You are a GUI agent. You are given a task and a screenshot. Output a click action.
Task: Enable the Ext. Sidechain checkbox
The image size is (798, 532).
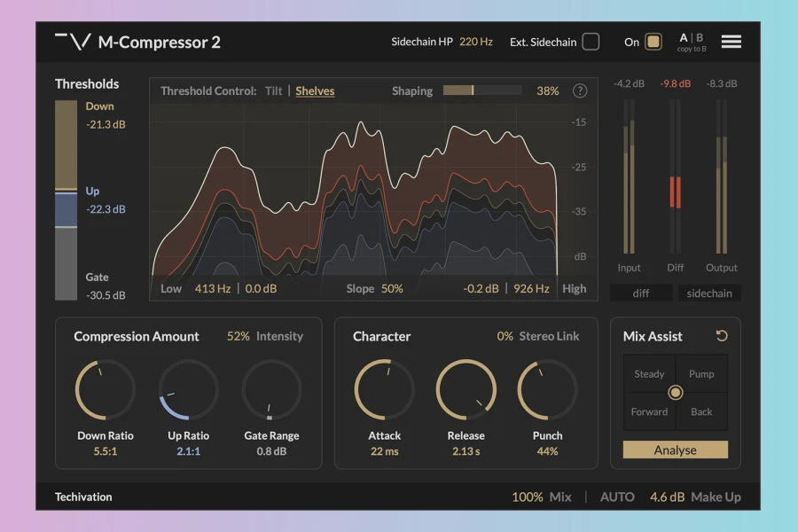coord(591,42)
